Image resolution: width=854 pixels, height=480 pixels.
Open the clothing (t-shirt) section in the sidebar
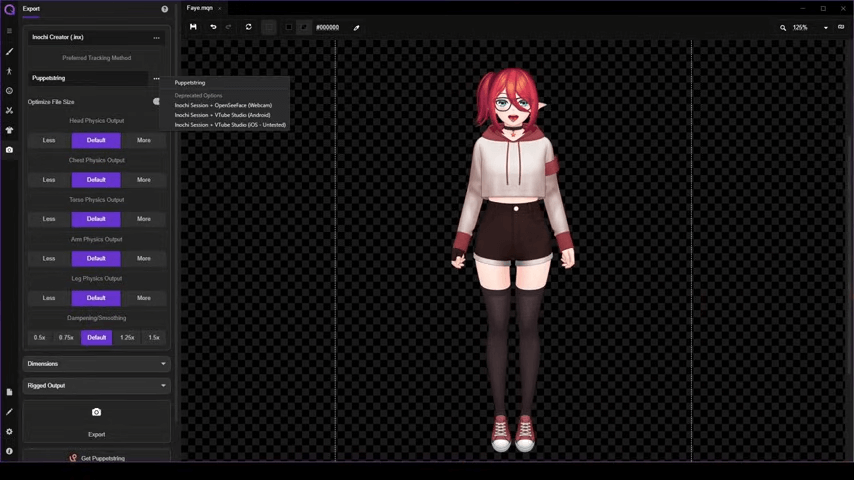coord(9,130)
